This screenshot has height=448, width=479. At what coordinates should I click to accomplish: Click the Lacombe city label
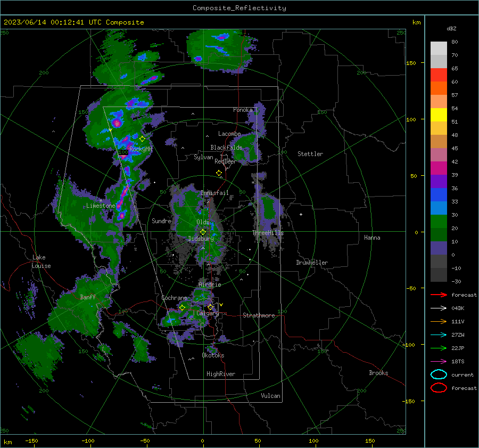coord(229,134)
